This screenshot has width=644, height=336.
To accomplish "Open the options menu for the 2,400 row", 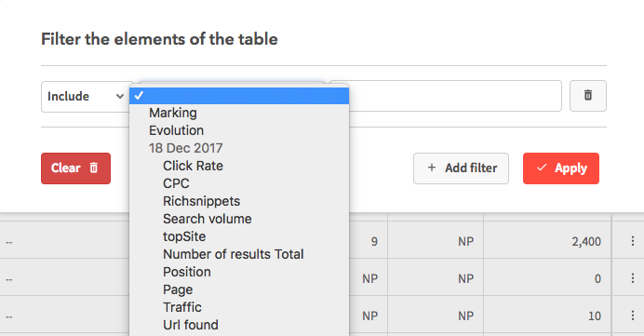I will (x=633, y=241).
